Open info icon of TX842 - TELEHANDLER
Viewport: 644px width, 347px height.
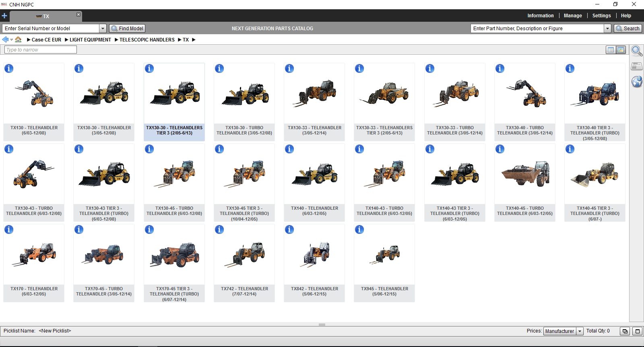pos(289,229)
